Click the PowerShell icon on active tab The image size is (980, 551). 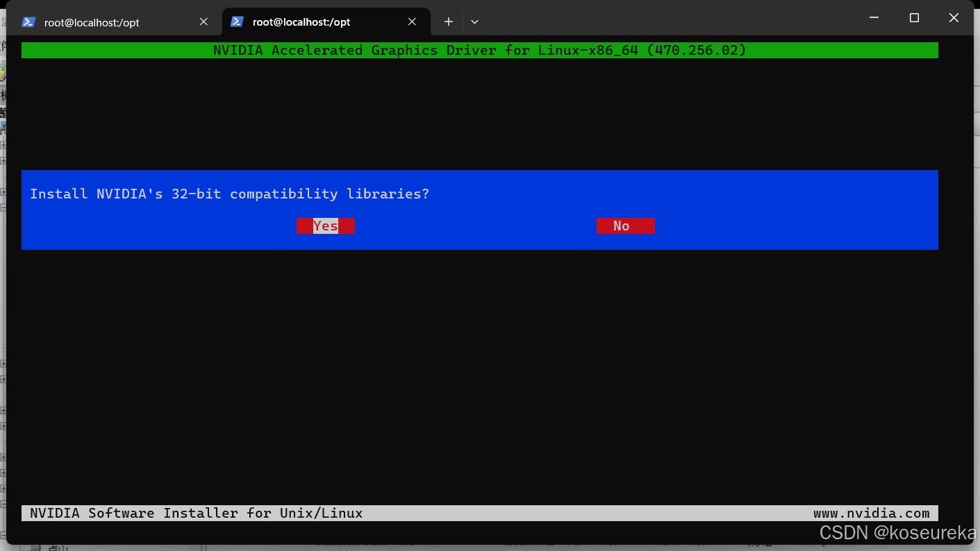pyautogui.click(x=237, y=22)
